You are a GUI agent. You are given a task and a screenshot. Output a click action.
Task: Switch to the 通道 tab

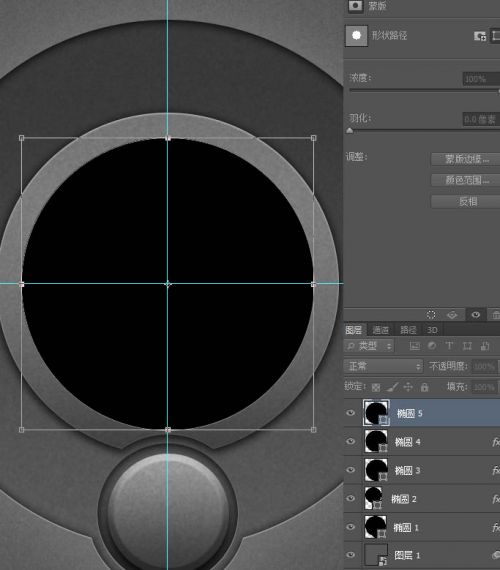(381, 330)
